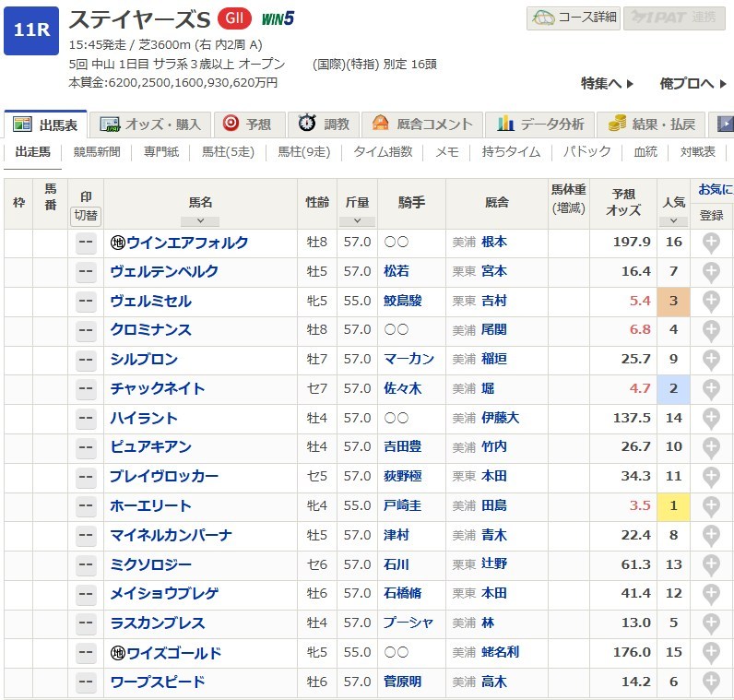Add ワープスピード to favorites via plus icon
The height and width of the screenshot is (700, 734).
point(710,682)
